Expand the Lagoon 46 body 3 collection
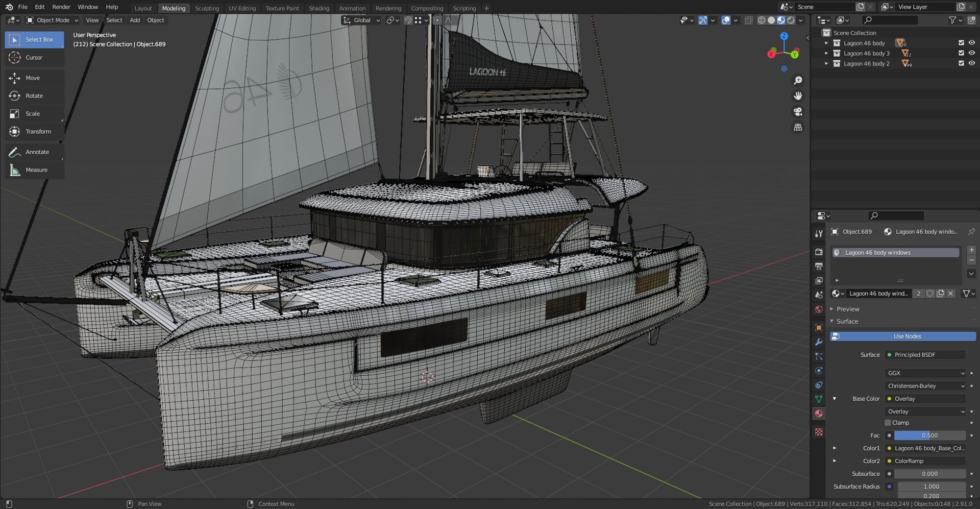The image size is (980, 509). pos(826,53)
